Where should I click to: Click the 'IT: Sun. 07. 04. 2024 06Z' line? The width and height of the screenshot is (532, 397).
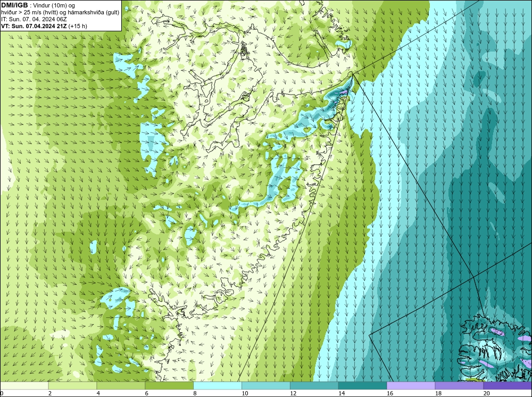click(x=34, y=19)
